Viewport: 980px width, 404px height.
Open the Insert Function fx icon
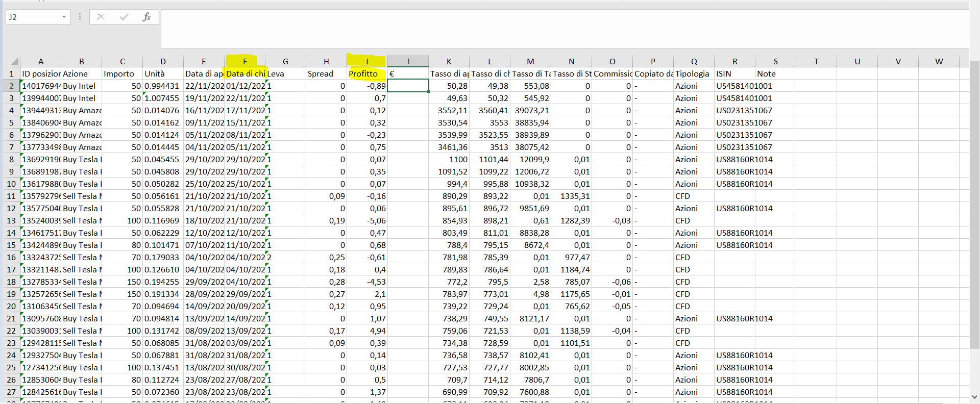147,17
